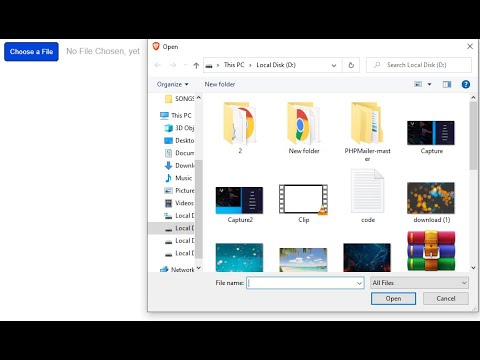Go forward using the forward arrow
480x360 pixels.
point(173,65)
